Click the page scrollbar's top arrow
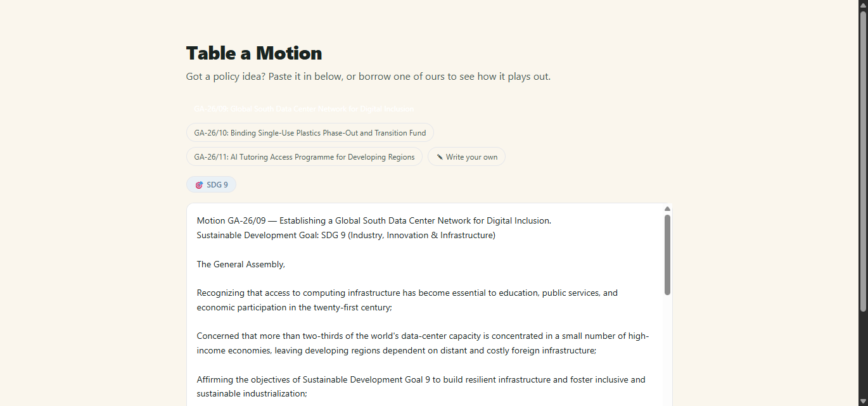The image size is (868, 406). [863, 4]
